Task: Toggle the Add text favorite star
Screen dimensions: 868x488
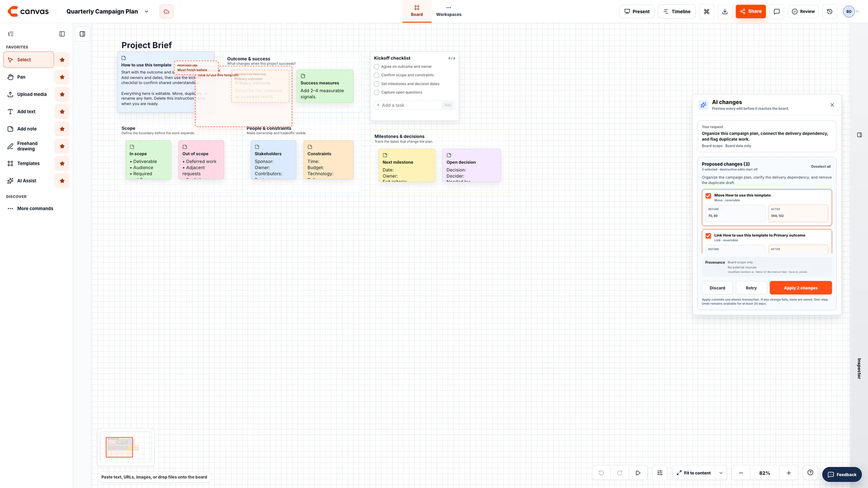Action: click(x=62, y=112)
